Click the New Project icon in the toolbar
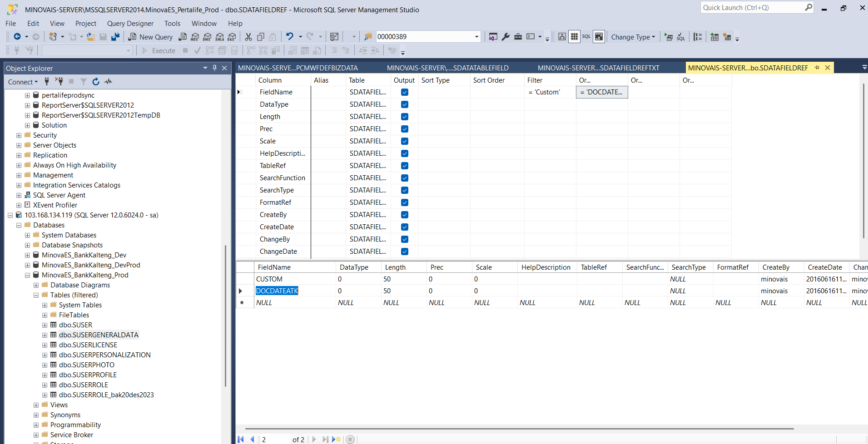Screen dimensions: 868x444 53,37
